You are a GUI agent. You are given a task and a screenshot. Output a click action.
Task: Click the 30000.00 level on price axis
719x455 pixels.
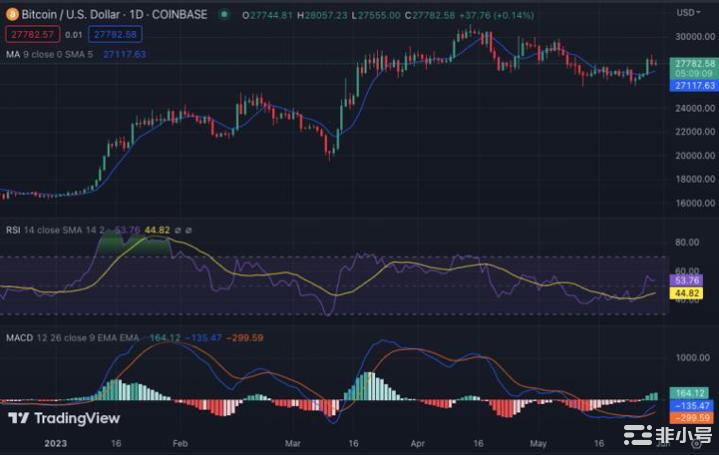tap(689, 36)
